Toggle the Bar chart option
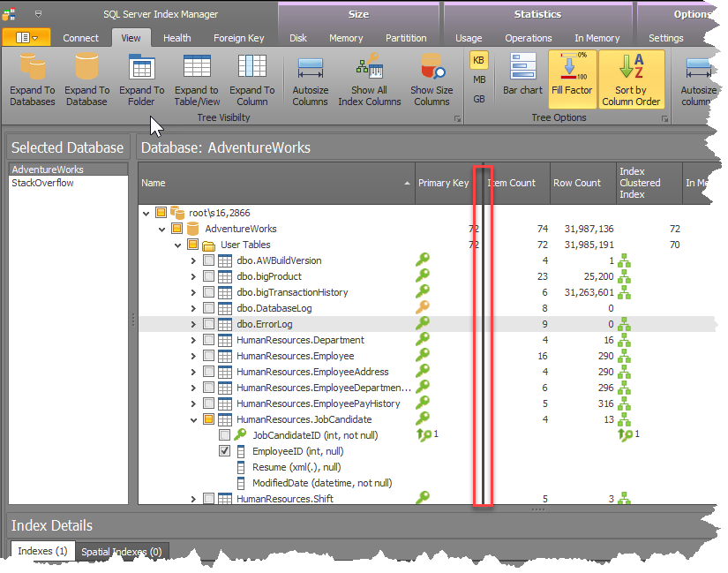Viewport: 728px width, 573px height. tap(522, 67)
